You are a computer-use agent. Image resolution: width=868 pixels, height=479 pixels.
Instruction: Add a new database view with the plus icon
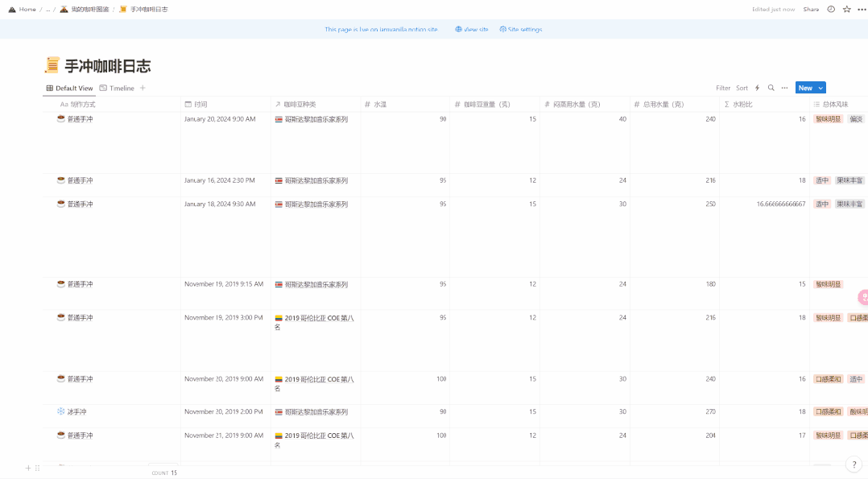coord(143,88)
